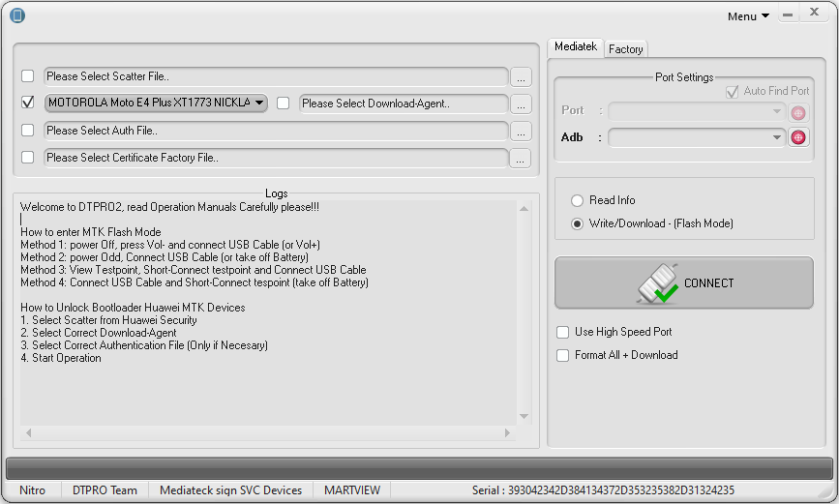Switch to the Mediatek tab

pyautogui.click(x=576, y=46)
